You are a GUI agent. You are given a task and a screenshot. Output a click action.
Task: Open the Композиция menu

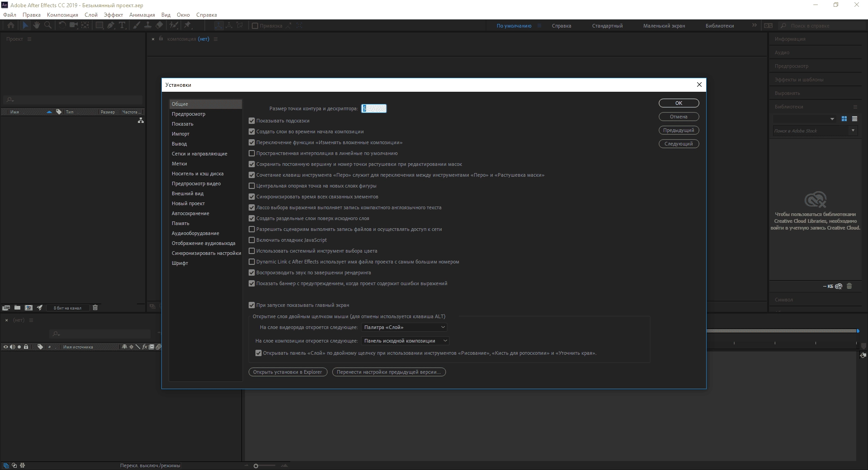tap(62, 14)
